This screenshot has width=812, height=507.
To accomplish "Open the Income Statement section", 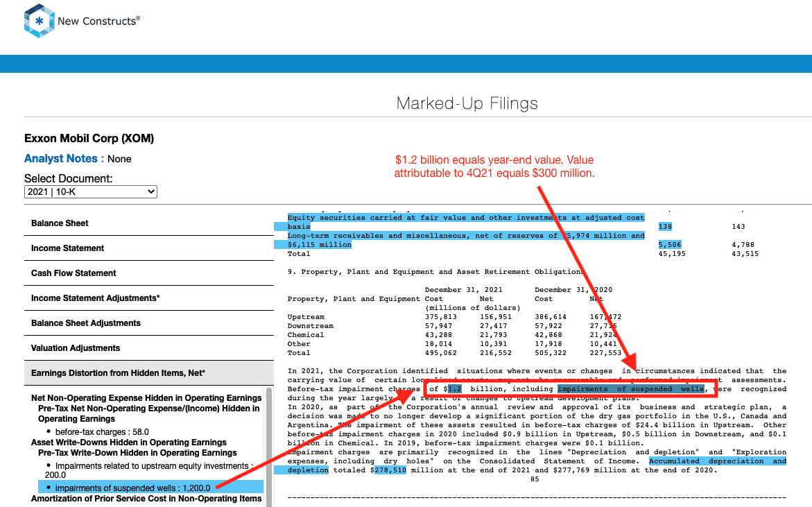I will [x=149, y=248].
